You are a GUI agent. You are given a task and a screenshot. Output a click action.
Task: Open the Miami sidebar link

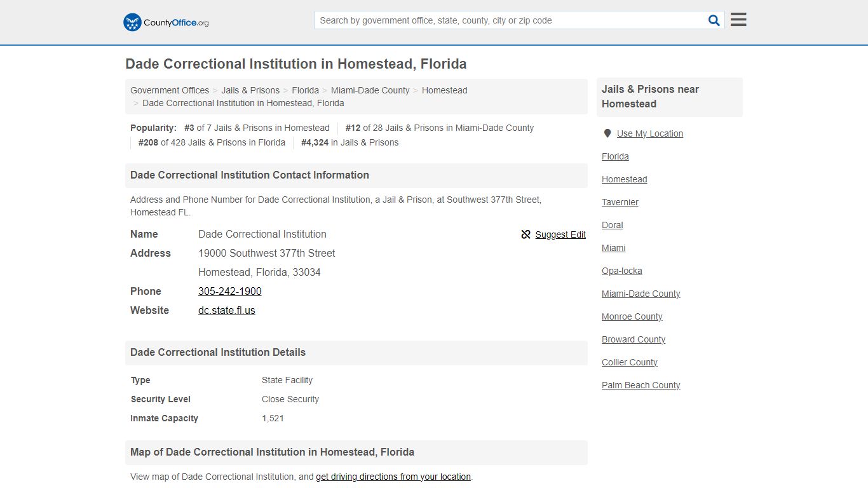(614, 248)
